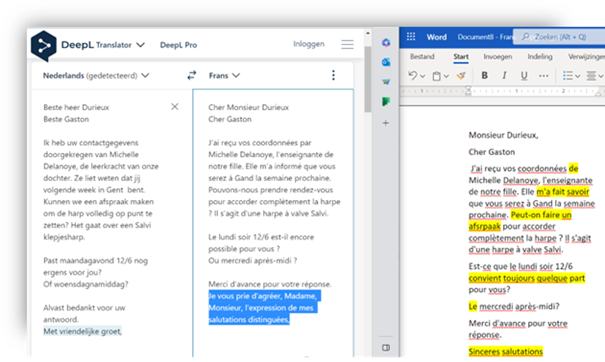This screenshot has width=605, height=362.
Task: Click the Word app name
Action: 437,37
